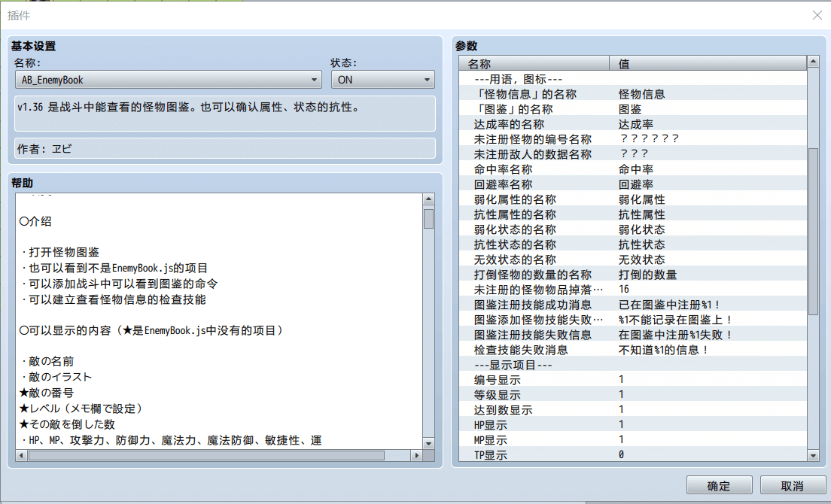Screen dimensions: 831x504
Task: Click the help vertical scrollbar thumb
Action: tap(429, 219)
